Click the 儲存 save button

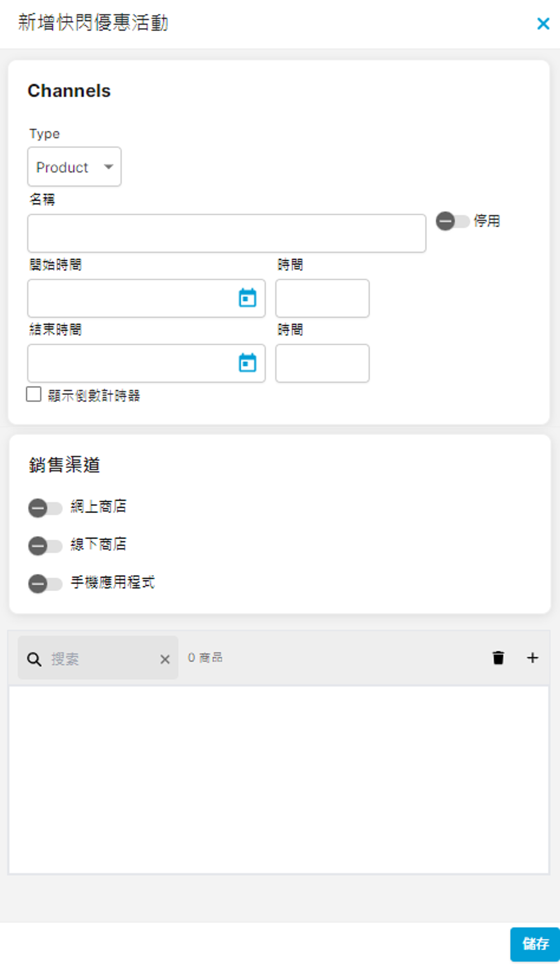535,944
